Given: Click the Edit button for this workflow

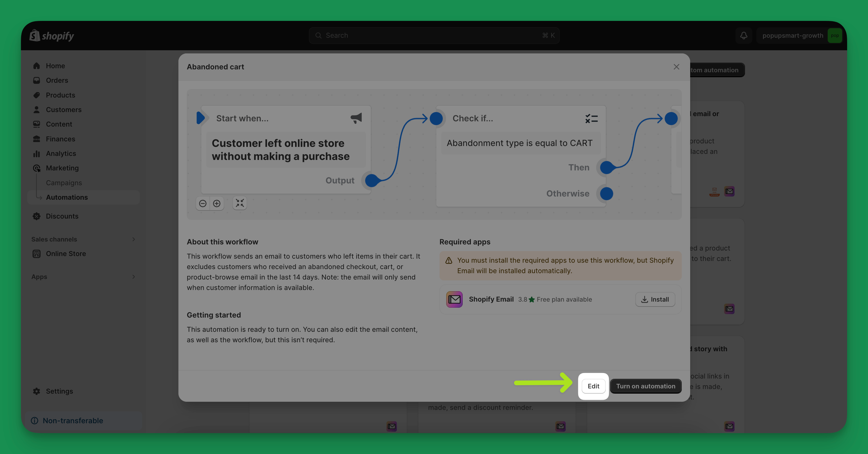Looking at the screenshot, I should (593, 385).
